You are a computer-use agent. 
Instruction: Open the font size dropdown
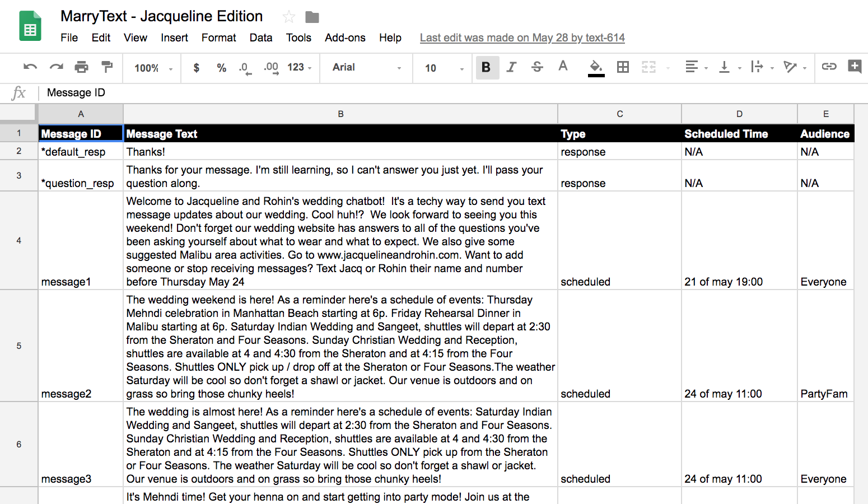[442, 68]
